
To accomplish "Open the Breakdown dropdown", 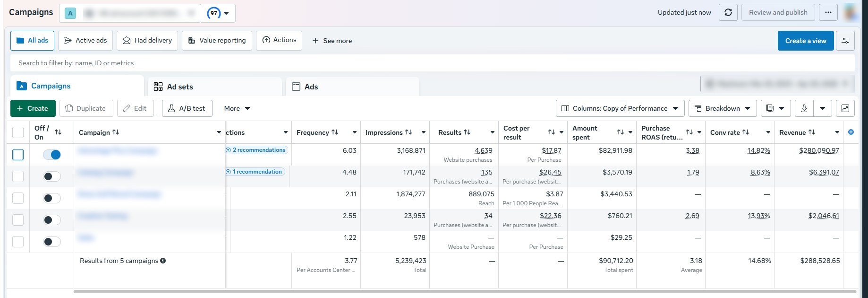I will click(x=723, y=108).
